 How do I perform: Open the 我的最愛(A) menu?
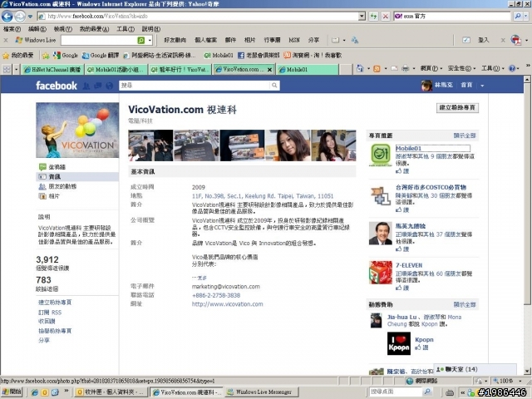pos(94,29)
